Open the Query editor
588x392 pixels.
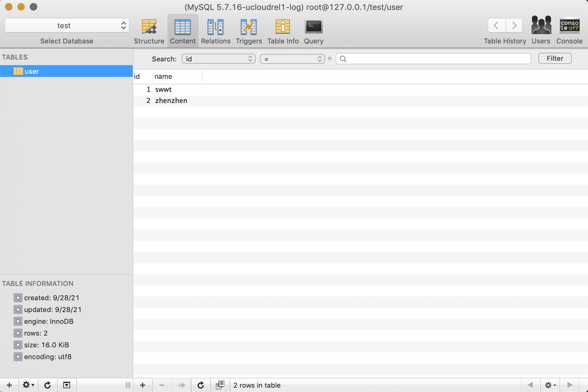point(314,31)
